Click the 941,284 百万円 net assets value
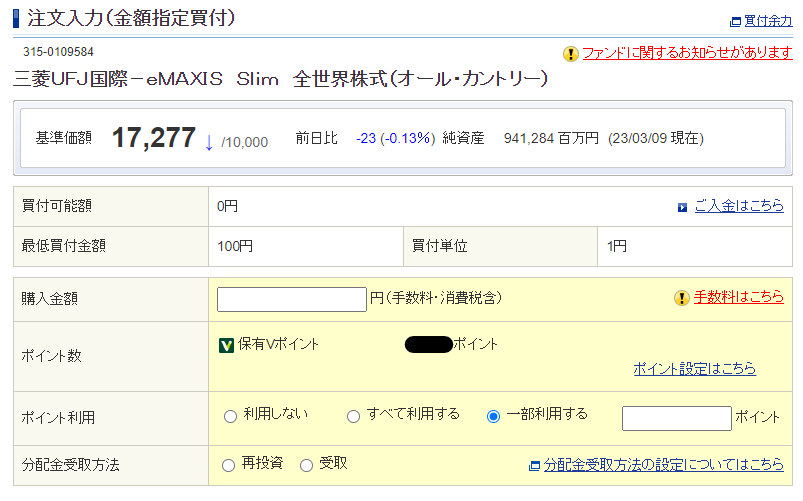Viewport: 803px width, 501px height. click(x=551, y=138)
